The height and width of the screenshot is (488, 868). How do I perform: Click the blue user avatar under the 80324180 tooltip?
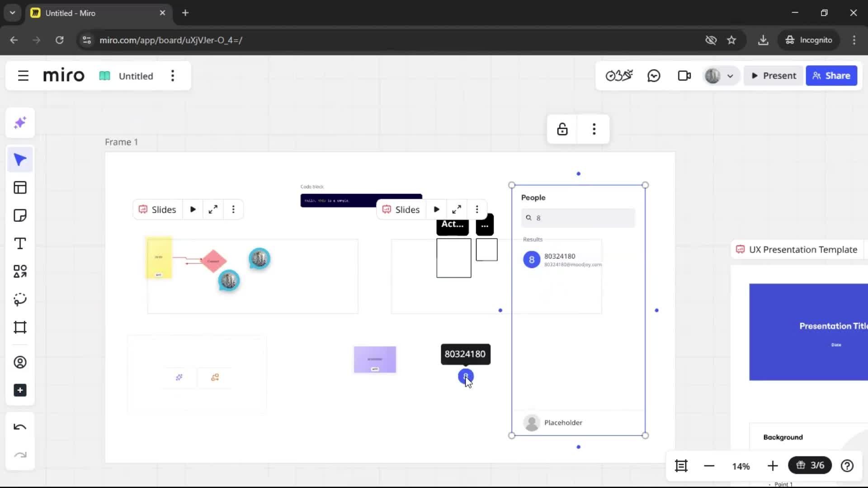point(466,376)
